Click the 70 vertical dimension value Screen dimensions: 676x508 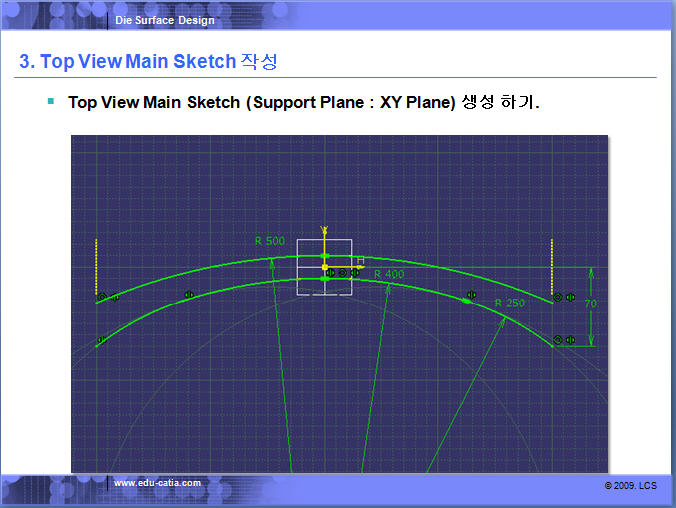(x=590, y=303)
